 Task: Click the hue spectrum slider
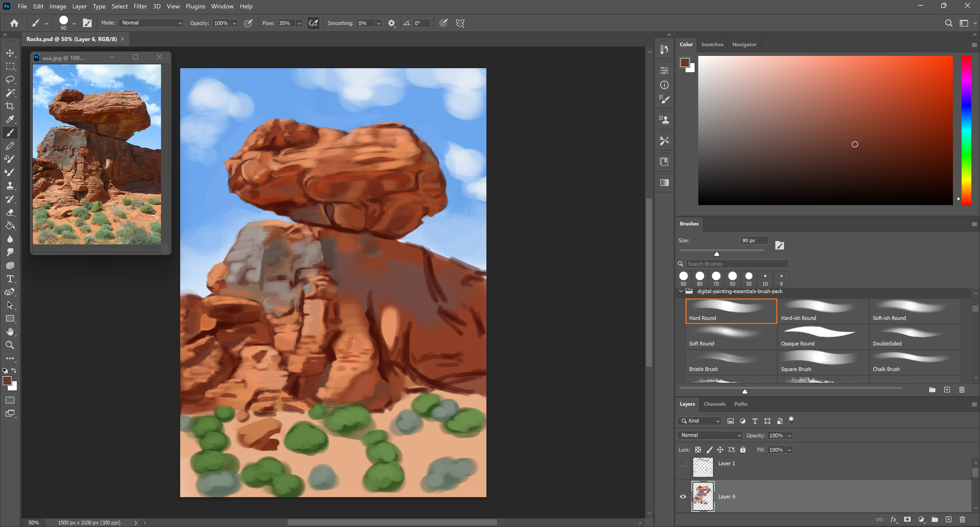tap(966, 130)
